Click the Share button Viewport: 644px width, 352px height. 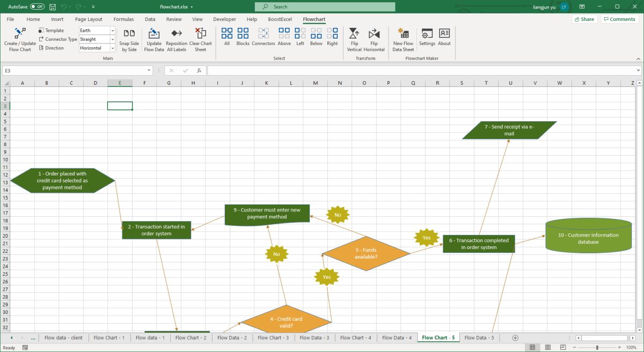click(x=584, y=19)
